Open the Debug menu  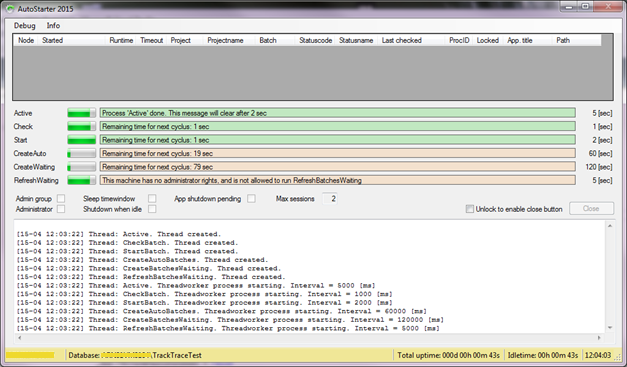[24, 26]
